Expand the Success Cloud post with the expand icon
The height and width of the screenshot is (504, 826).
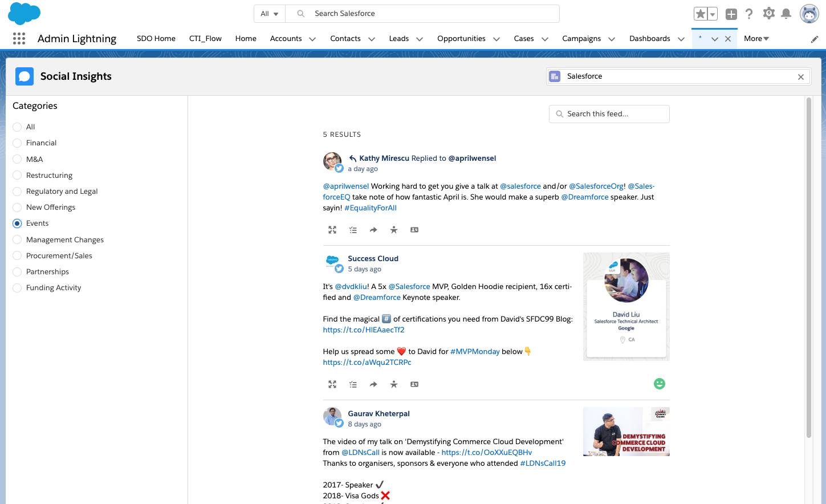[x=332, y=384]
